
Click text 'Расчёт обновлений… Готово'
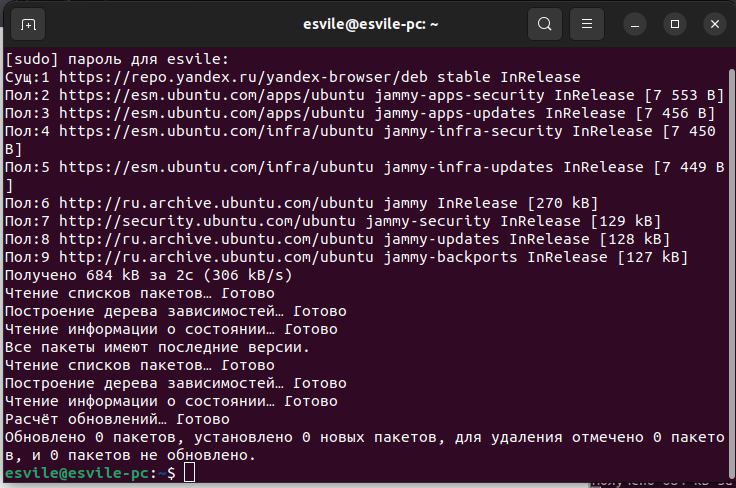tap(117, 419)
